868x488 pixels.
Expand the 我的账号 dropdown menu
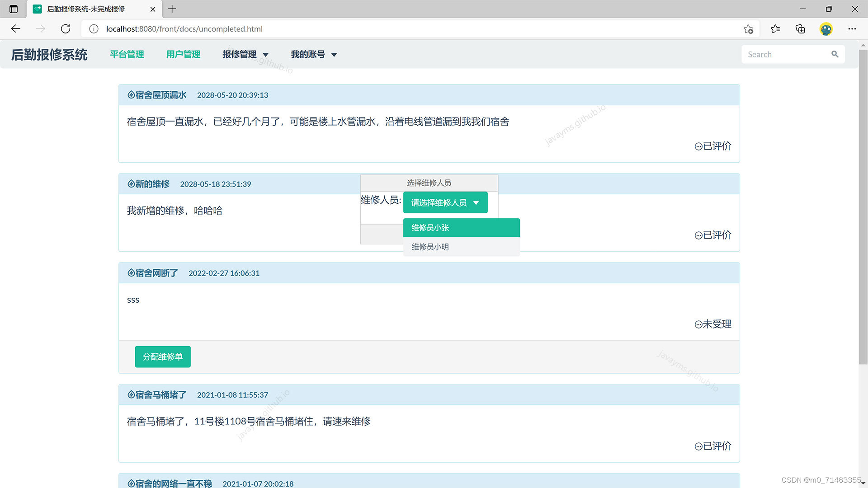314,54
